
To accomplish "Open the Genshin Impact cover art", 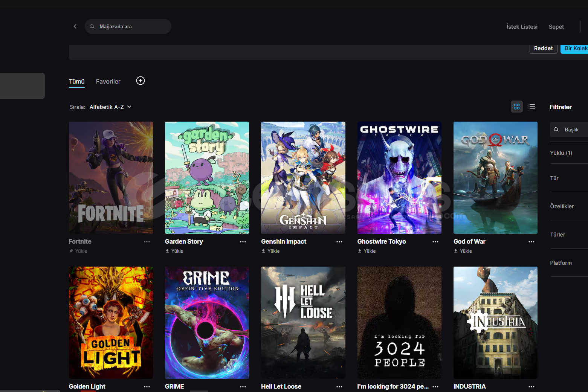I will click(303, 178).
